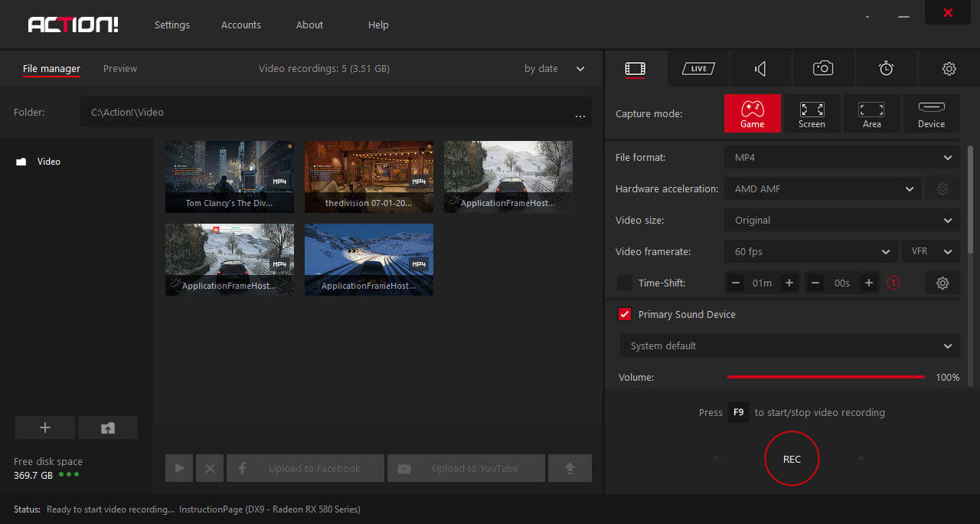980x524 pixels.
Task: Open the video recording tab with film icon
Action: (635, 69)
